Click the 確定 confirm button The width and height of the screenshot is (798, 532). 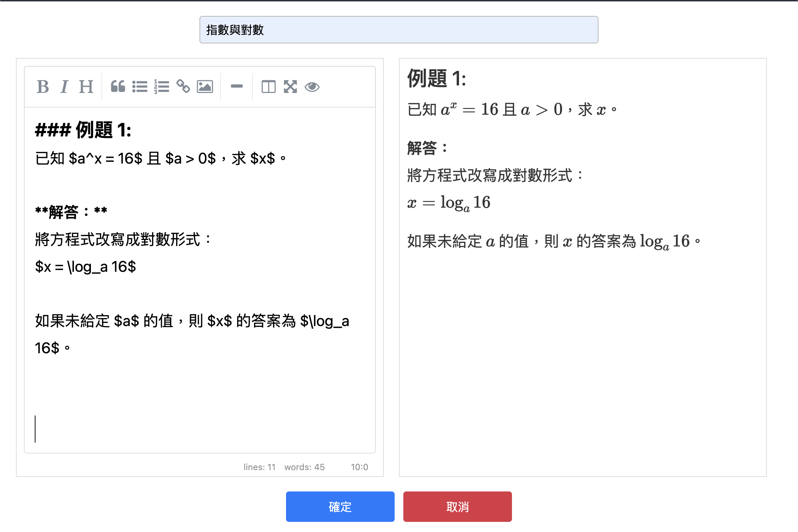[340, 506]
